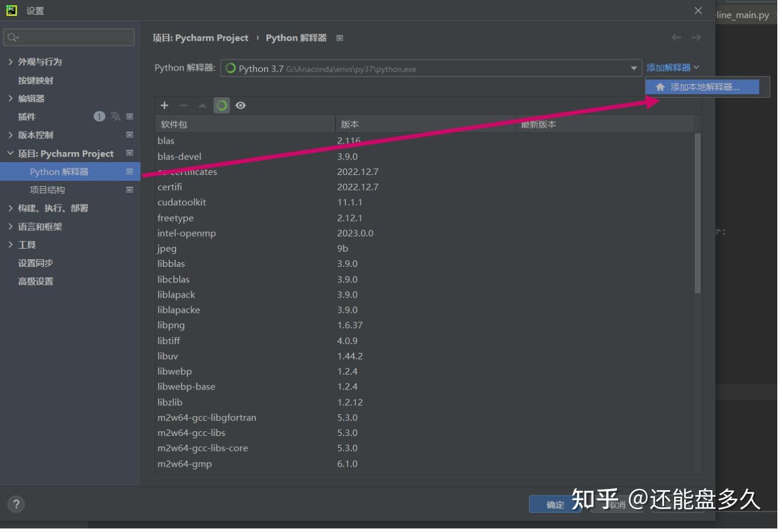Click the back navigation arrow at top right

pyautogui.click(x=676, y=37)
